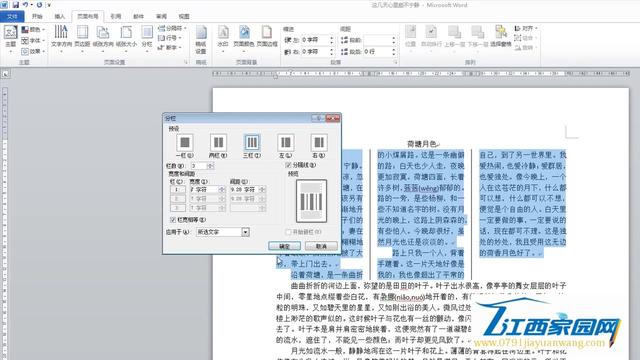Open the Selection Pane (选择窗格)

tap(501, 37)
